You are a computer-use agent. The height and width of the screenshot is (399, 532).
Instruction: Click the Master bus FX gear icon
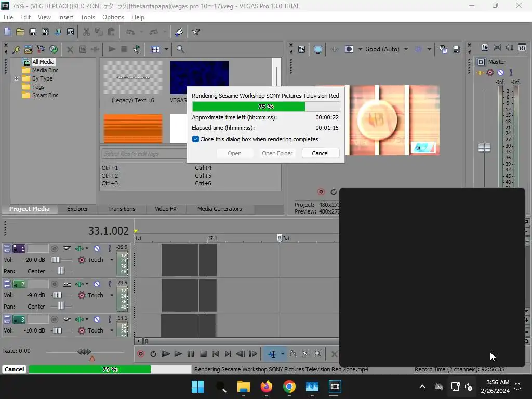click(490, 72)
